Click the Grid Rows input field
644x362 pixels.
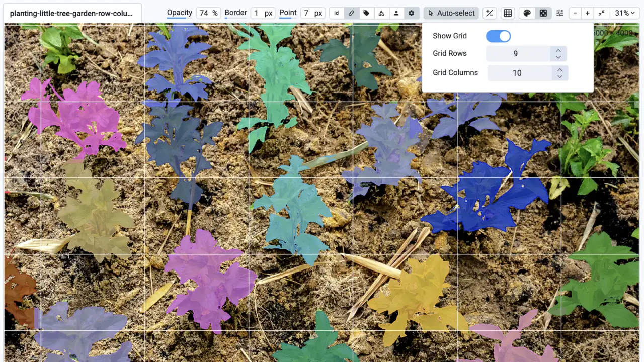tap(518, 54)
